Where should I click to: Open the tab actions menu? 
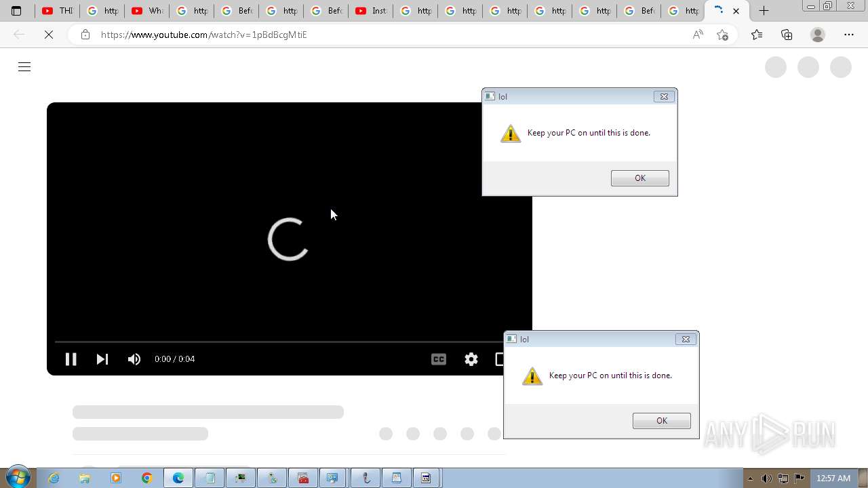[x=17, y=11]
